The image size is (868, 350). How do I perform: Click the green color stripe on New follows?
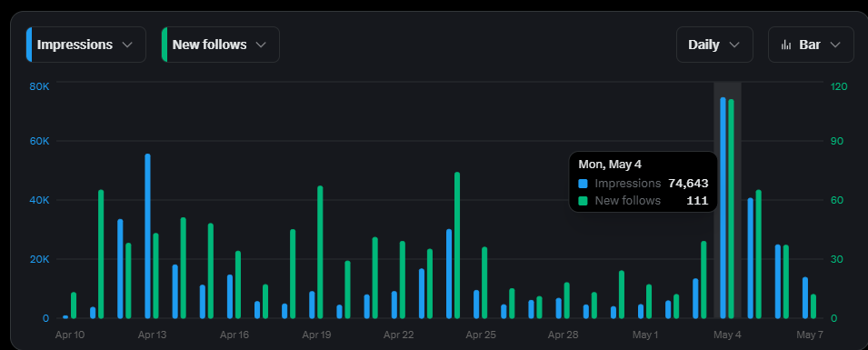pyautogui.click(x=164, y=45)
